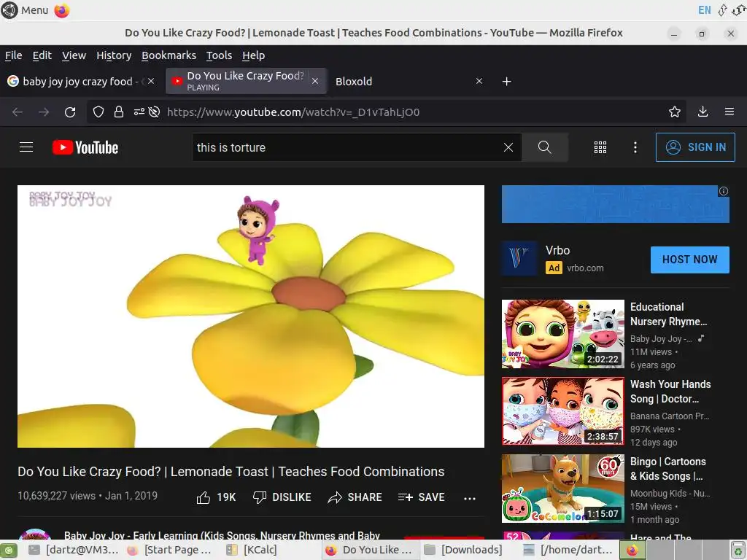747x560 pixels.
Task: Click the network status icon in tray
Action: tap(722, 10)
